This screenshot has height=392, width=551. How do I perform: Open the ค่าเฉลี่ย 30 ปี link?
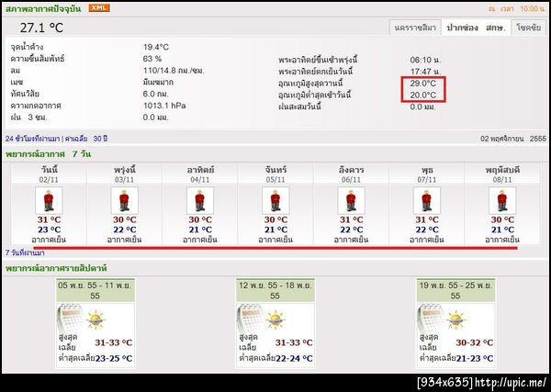click(85, 139)
